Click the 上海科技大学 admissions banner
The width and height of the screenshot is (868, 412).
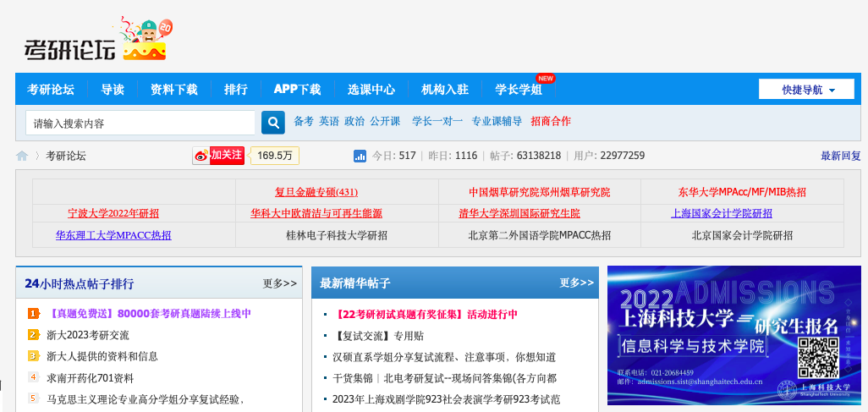pos(734,336)
